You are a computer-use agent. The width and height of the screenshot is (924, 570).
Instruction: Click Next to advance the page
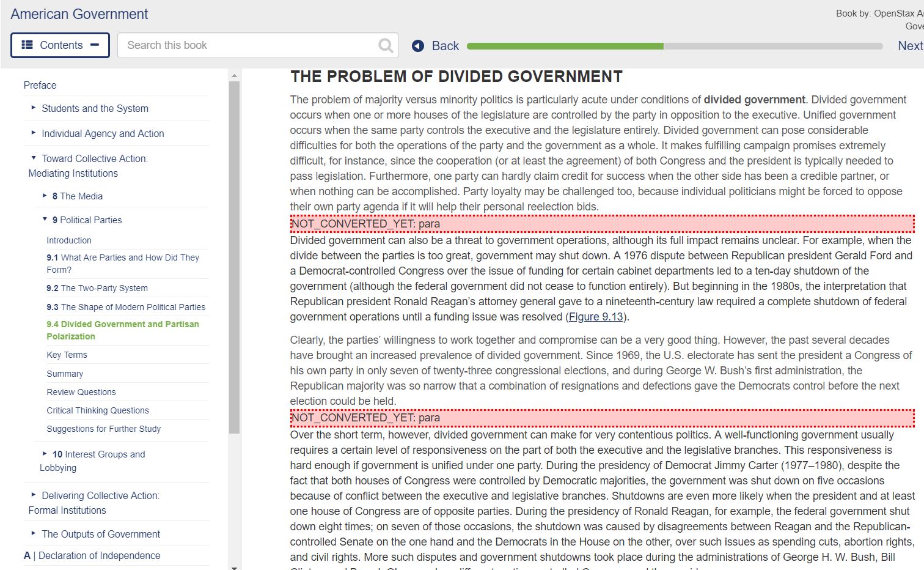[x=909, y=45]
